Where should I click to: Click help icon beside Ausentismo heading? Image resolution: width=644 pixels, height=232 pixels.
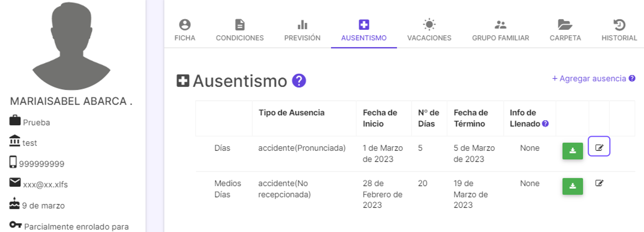[x=299, y=81]
